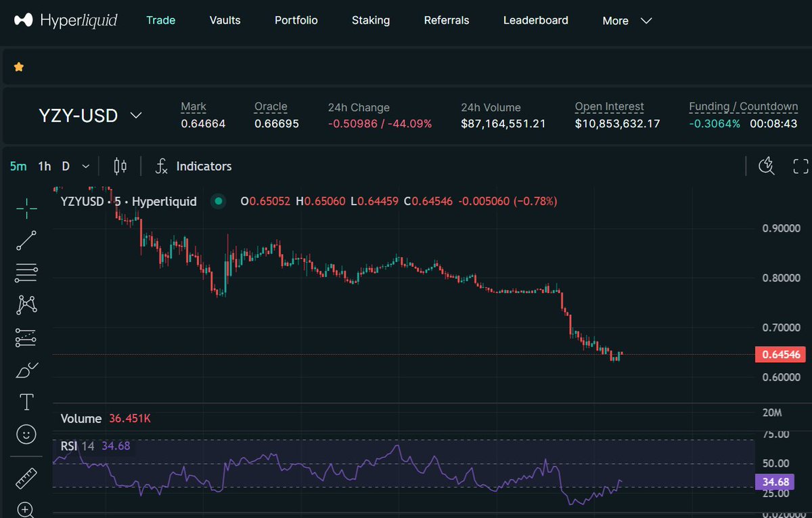Expand the More menu
Viewport: 812px width, 518px height.
(x=627, y=21)
